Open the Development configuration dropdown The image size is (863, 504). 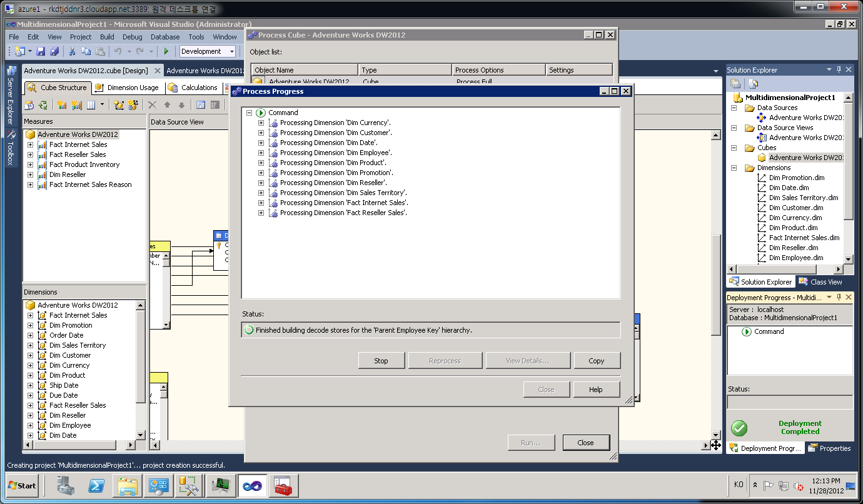231,51
